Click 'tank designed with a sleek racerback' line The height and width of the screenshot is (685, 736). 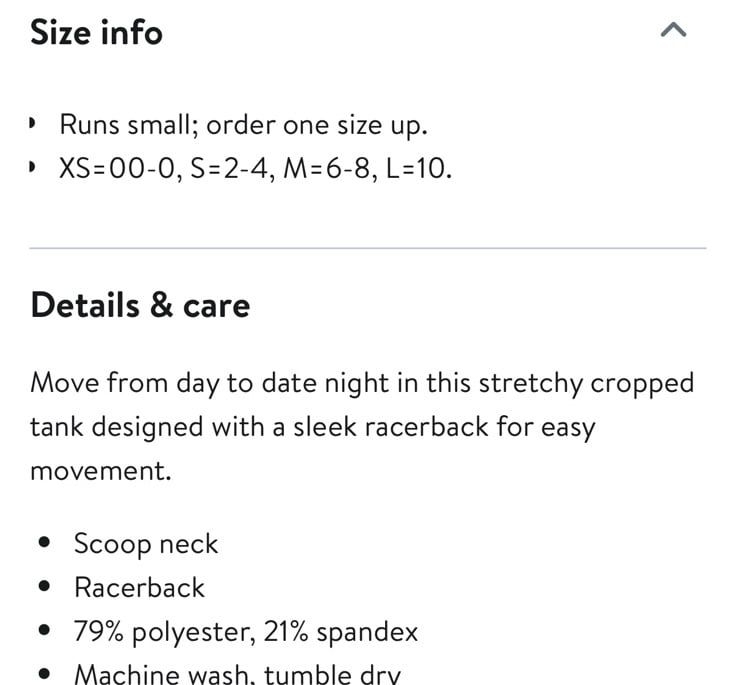pos(313,428)
